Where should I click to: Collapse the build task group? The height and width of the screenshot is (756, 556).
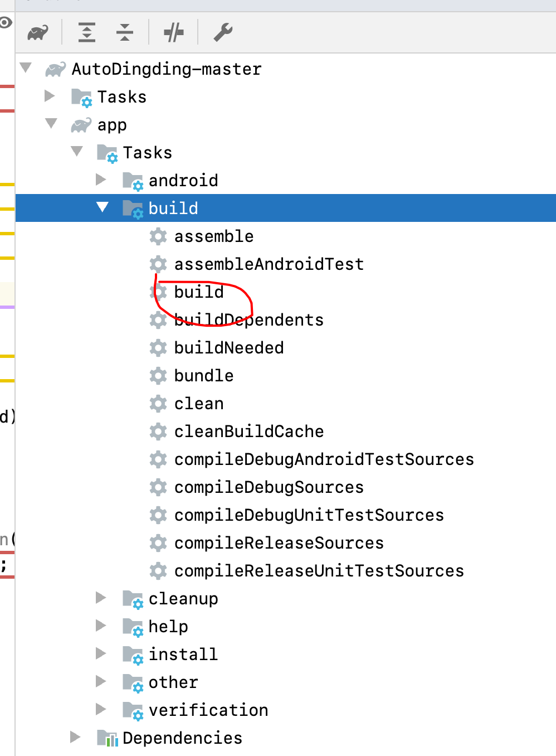tap(103, 207)
